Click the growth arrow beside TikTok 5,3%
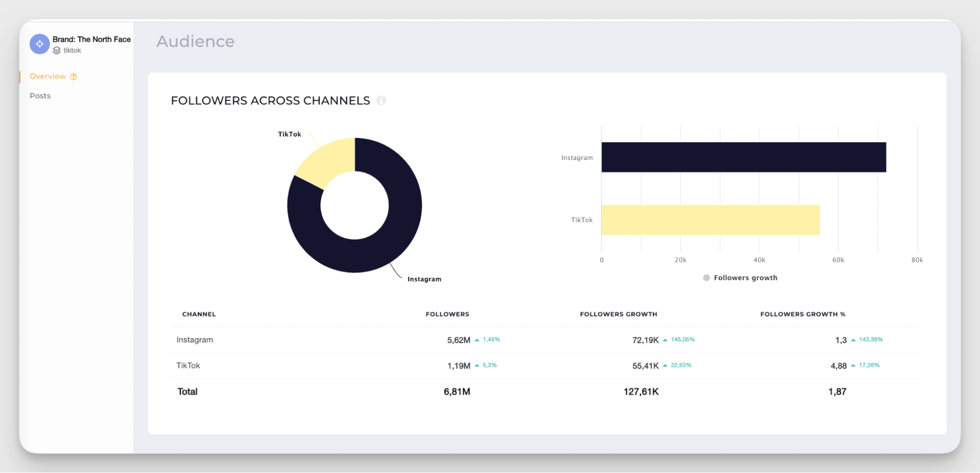Image resolution: width=980 pixels, height=473 pixels. (477, 365)
